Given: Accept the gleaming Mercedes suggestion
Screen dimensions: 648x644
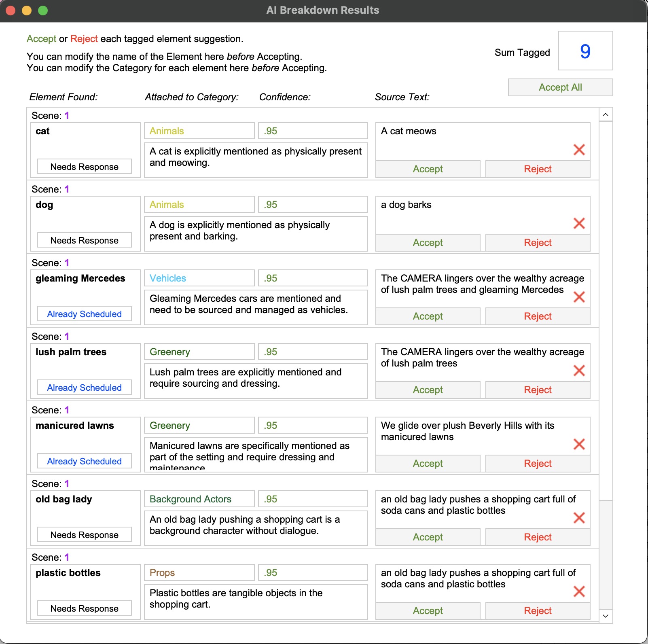Looking at the screenshot, I should pos(428,316).
